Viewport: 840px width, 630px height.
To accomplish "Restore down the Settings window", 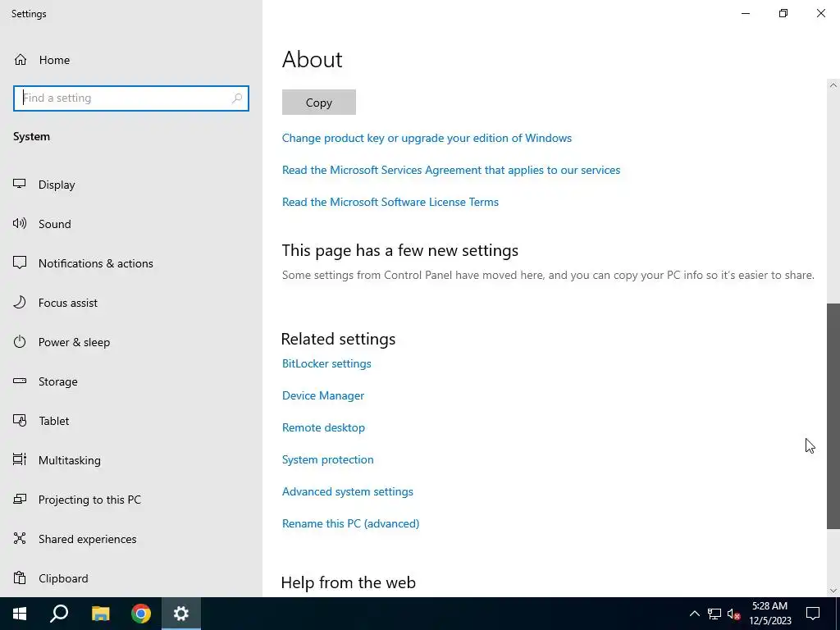I will click(783, 13).
